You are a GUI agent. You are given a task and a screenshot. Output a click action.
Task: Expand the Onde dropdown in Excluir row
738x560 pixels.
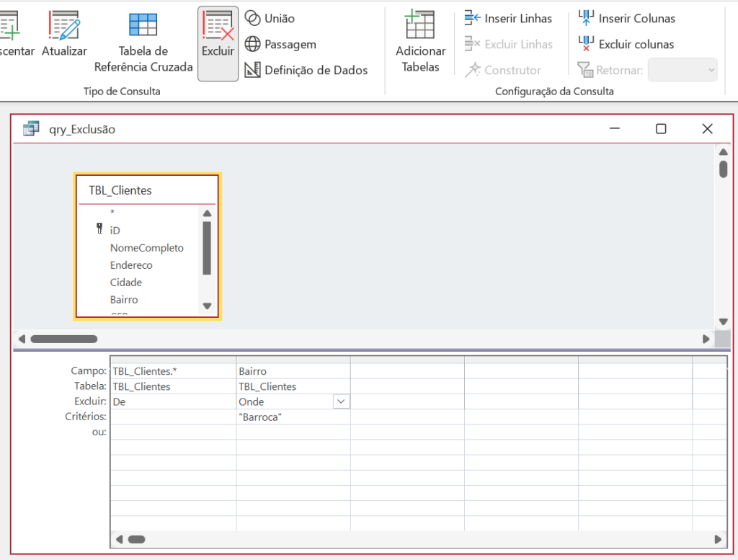point(341,401)
